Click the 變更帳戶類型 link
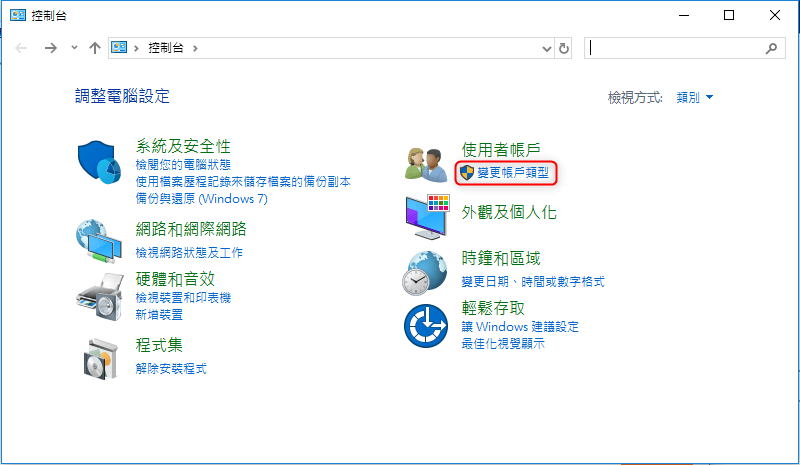Screen dimensions: 800x465 (512, 173)
